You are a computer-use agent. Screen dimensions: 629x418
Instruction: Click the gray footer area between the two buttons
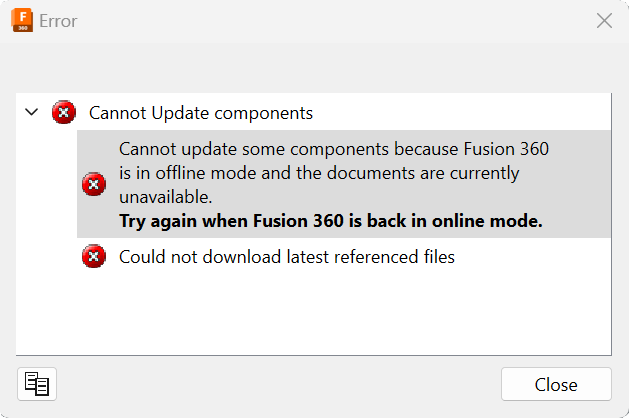[279, 384]
